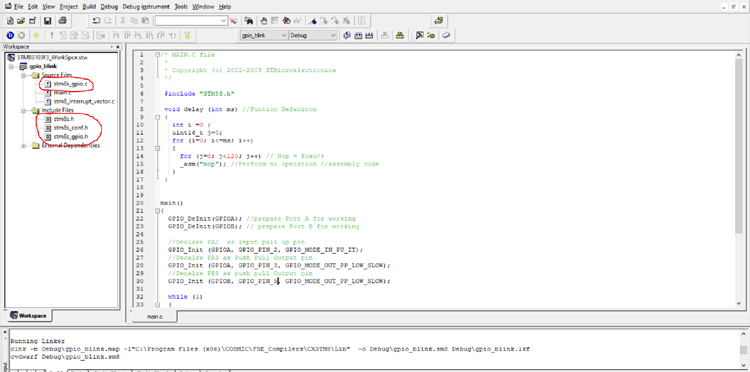This screenshot has width=750, height=372.
Task: Collapse the gpio_blink project node
Action: point(11,66)
